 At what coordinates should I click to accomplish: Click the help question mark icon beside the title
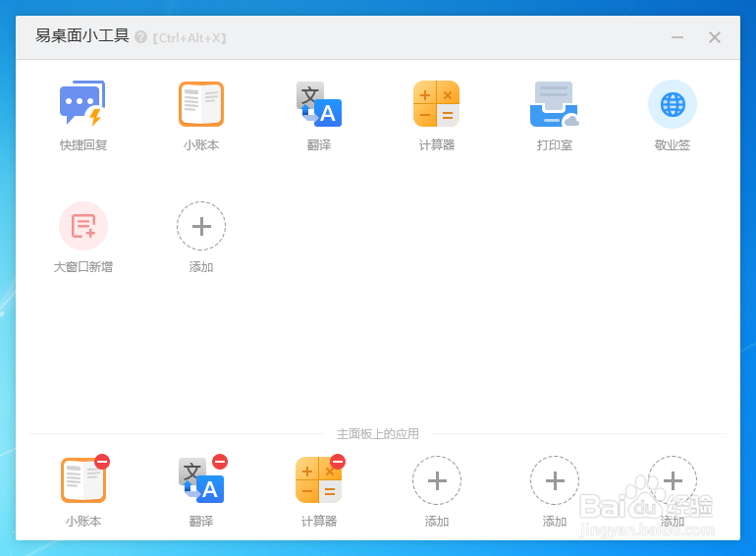click(140, 37)
